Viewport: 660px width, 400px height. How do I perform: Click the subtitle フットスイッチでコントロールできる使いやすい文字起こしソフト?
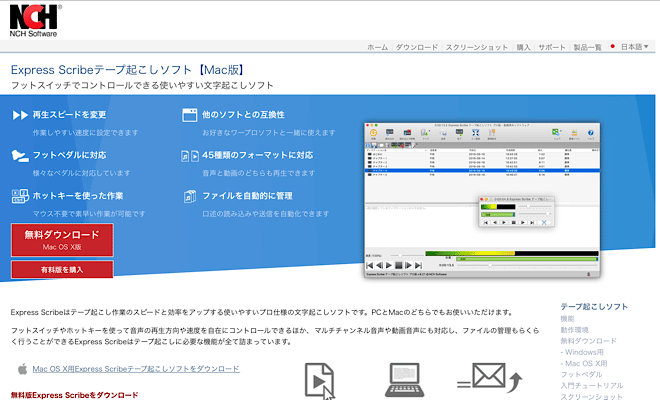pyautogui.click(x=142, y=85)
